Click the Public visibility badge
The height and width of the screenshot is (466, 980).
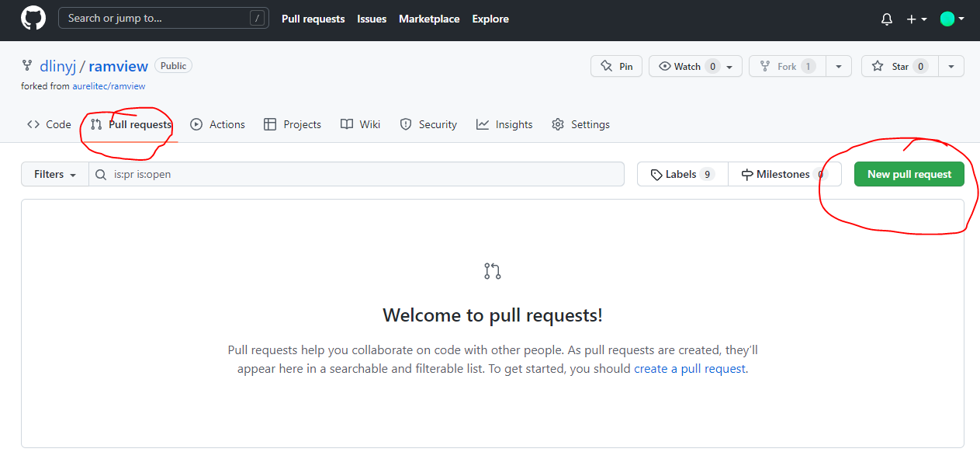click(x=173, y=66)
